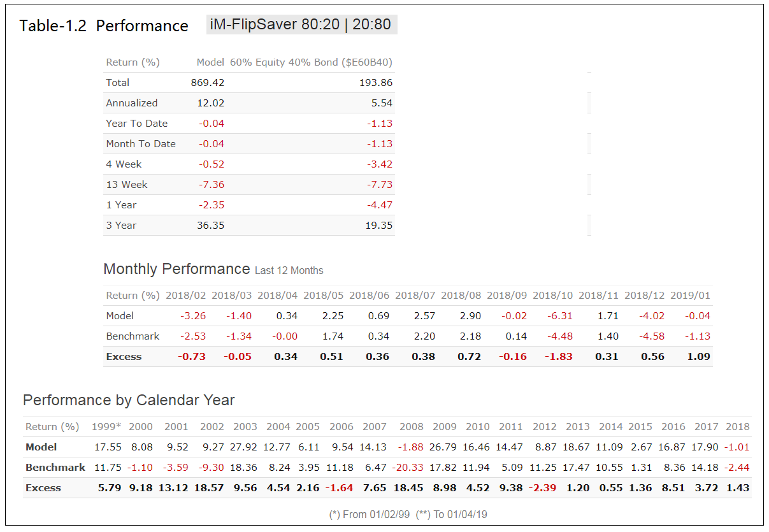Viewport: 769px width, 532px height.
Task: Select the Annualized row label
Action: [132, 103]
